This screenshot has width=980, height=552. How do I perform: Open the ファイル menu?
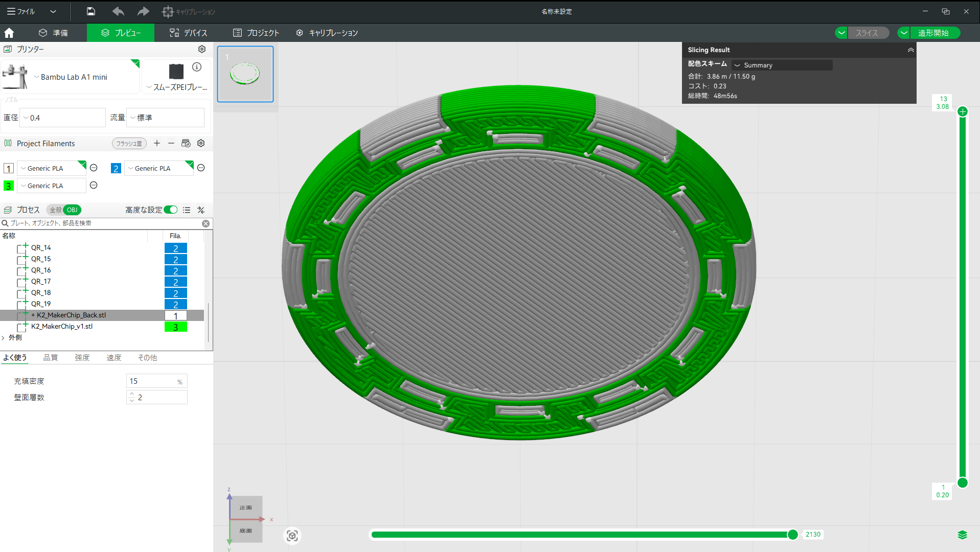[x=21, y=11]
